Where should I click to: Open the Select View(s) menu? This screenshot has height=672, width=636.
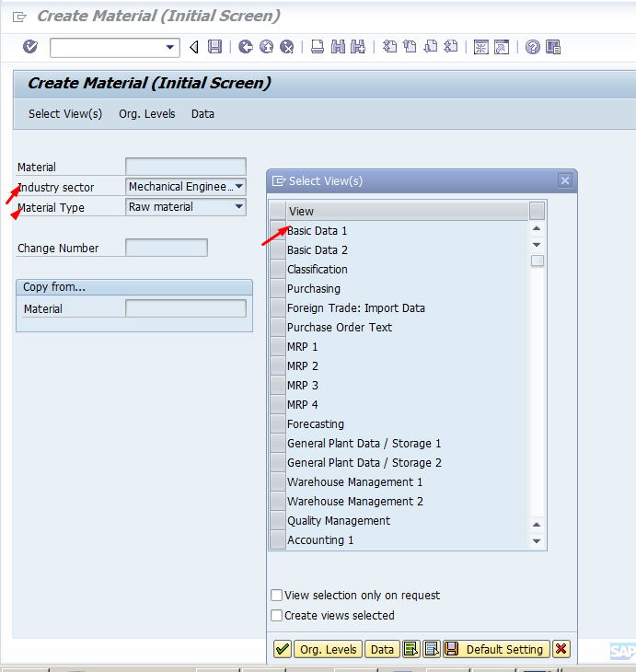(x=65, y=114)
